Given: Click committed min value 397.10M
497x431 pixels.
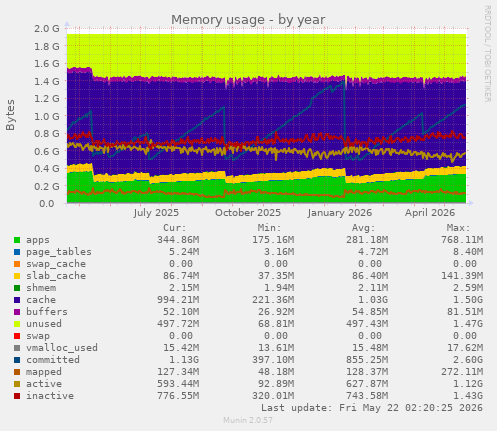Looking at the screenshot, I should [273, 360].
